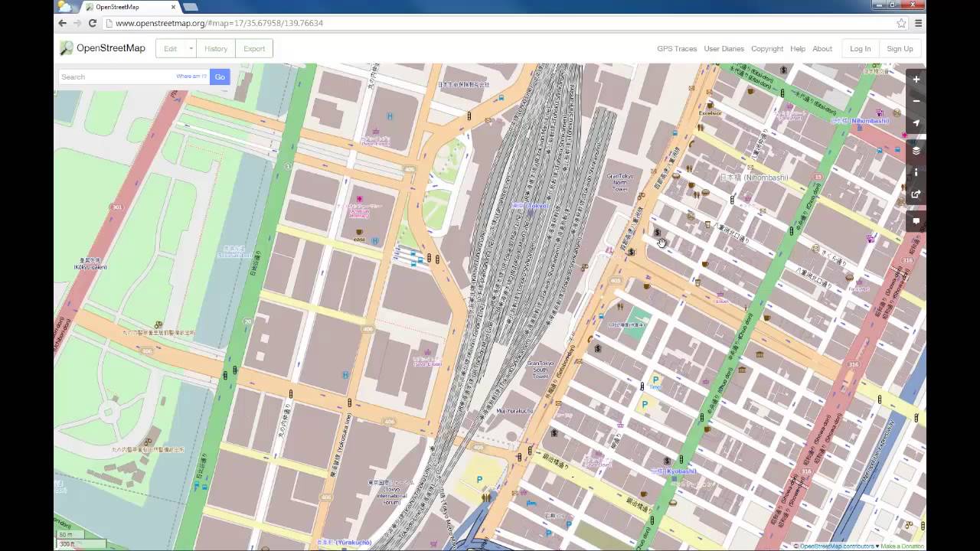Click the blue Go search button
The height and width of the screenshot is (551, 980).
[x=220, y=77]
